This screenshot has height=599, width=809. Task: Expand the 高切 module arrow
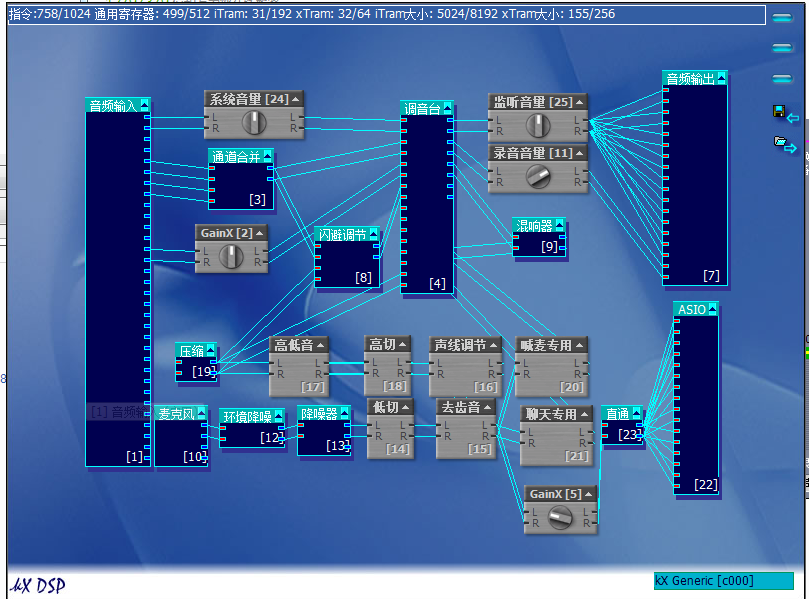point(402,344)
